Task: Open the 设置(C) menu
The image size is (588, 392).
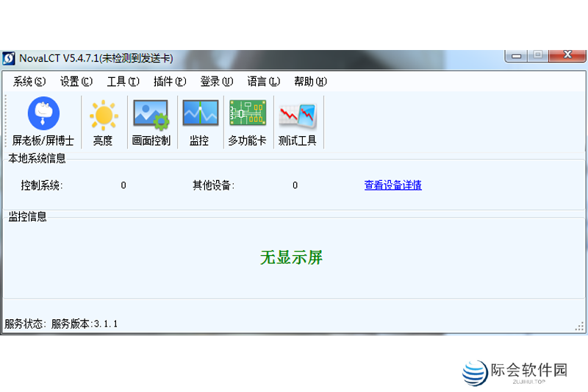Action: point(76,82)
